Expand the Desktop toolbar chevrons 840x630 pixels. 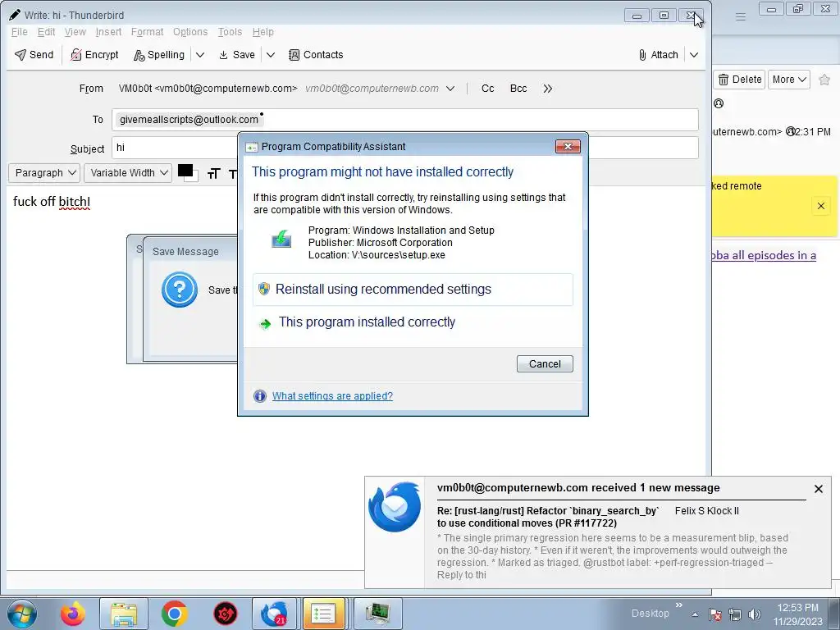coord(679,605)
